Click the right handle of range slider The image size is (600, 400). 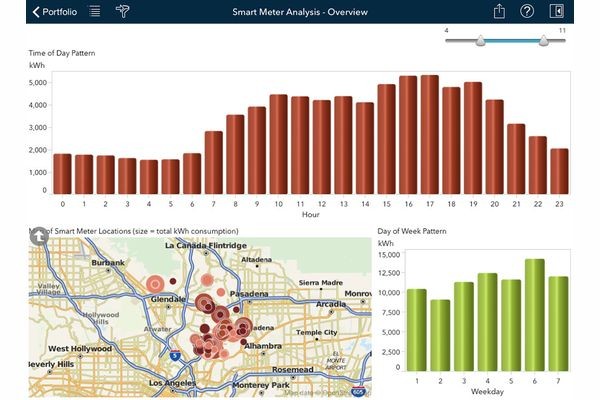[543, 41]
